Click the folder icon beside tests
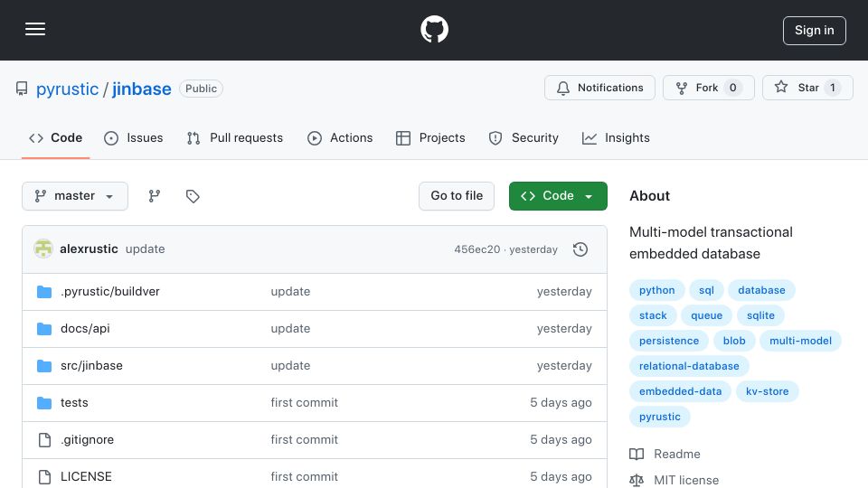 pos(44,403)
